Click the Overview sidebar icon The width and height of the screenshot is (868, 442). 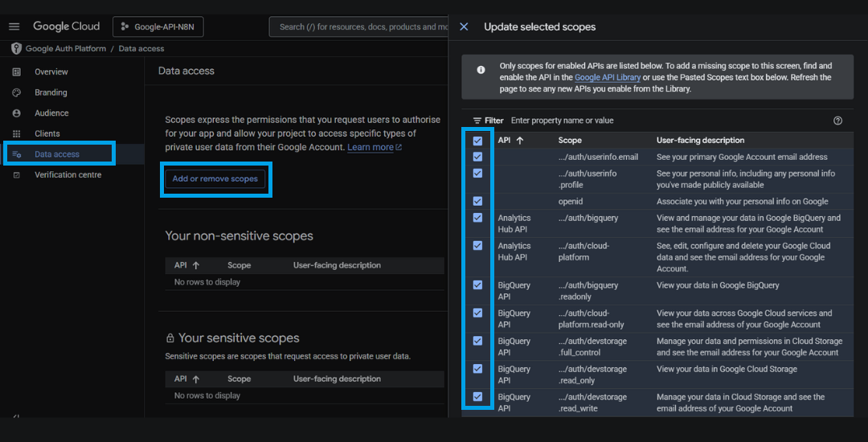(x=17, y=72)
